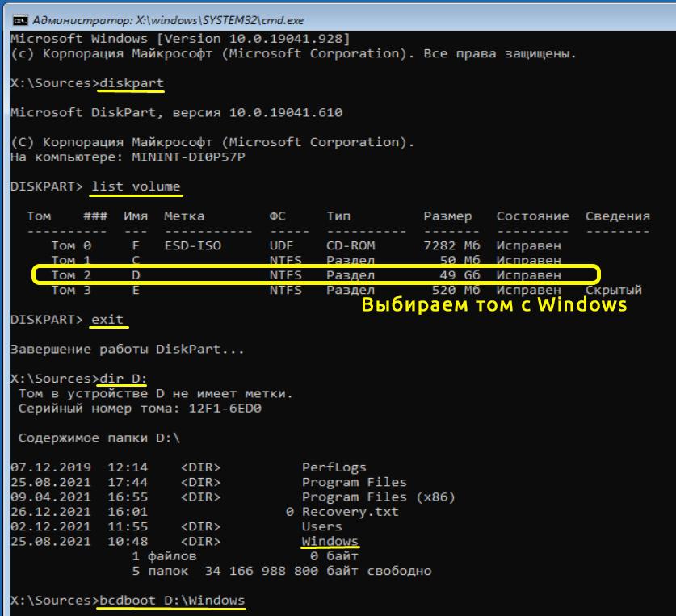Viewport: 676px width, 616px height.
Task: Click the 'ФС' column header
Action: pos(278,216)
